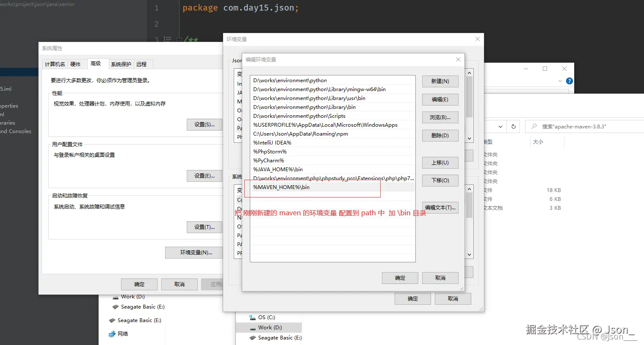This screenshot has height=345, width=644.
Task: Select D:\works\environment\python entry
Action: click(332, 81)
